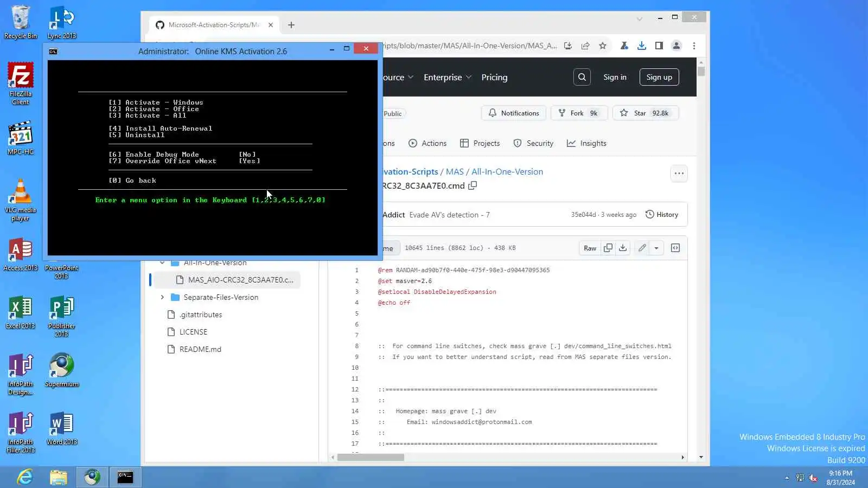The height and width of the screenshot is (488, 868).
Task: Open the Security repository tab
Action: pyautogui.click(x=533, y=143)
